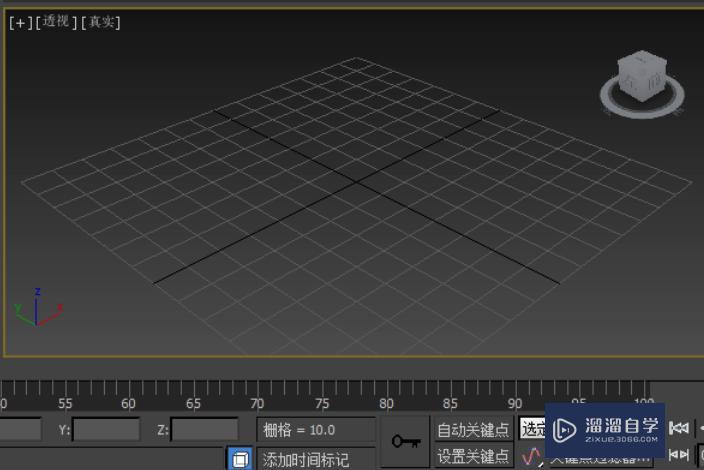704x470 pixels.
Task: Click the large key Set Keys button
Action: tap(405, 441)
